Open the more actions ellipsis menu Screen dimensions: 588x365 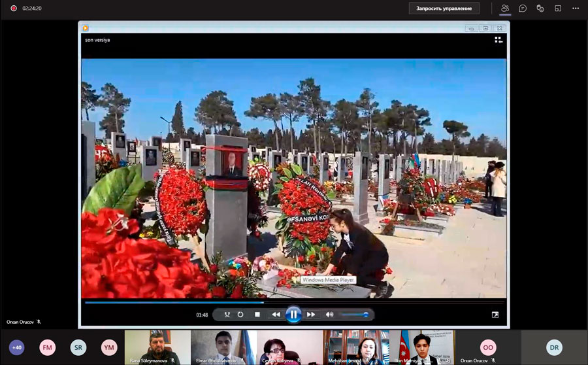tap(576, 9)
